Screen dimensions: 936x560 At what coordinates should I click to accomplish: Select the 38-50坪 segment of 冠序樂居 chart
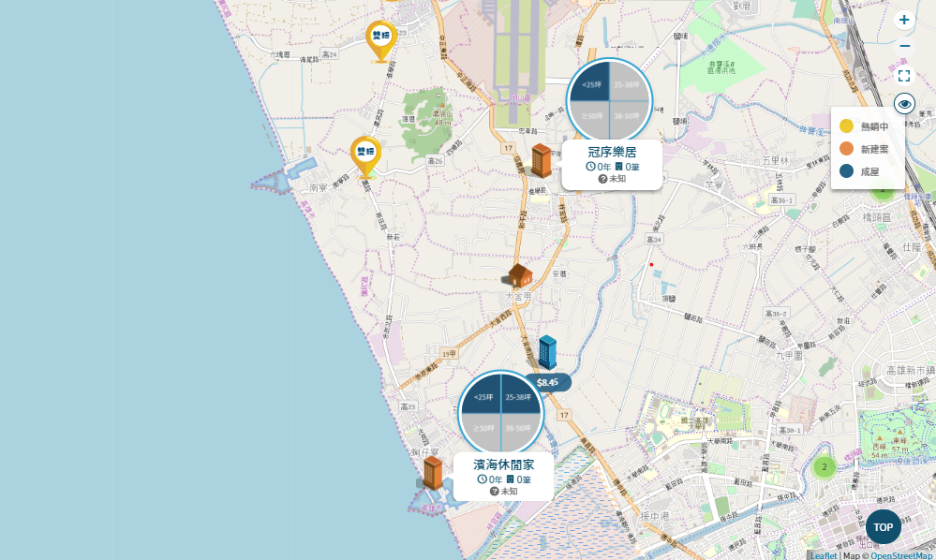(x=627, y=117)
